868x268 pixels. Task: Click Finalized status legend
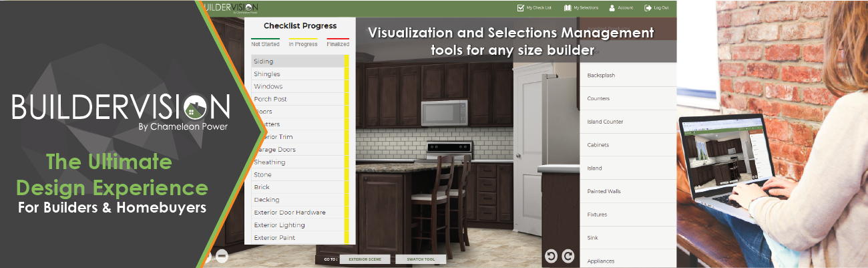[x=338, y=44]
